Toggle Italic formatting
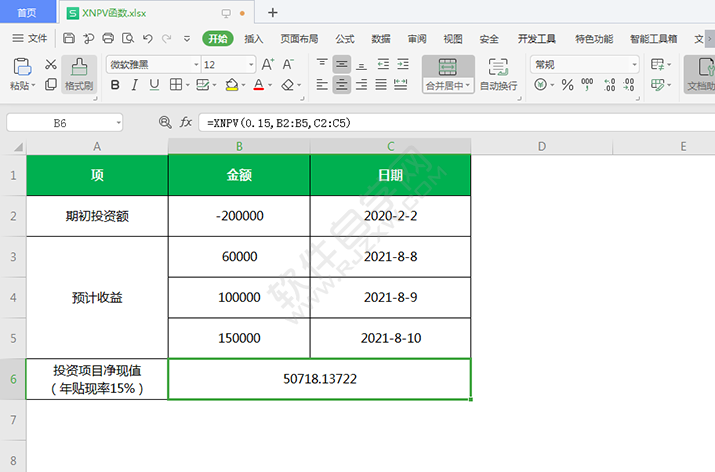This screenshot has height=472, width=715. (x=135, y=85)
